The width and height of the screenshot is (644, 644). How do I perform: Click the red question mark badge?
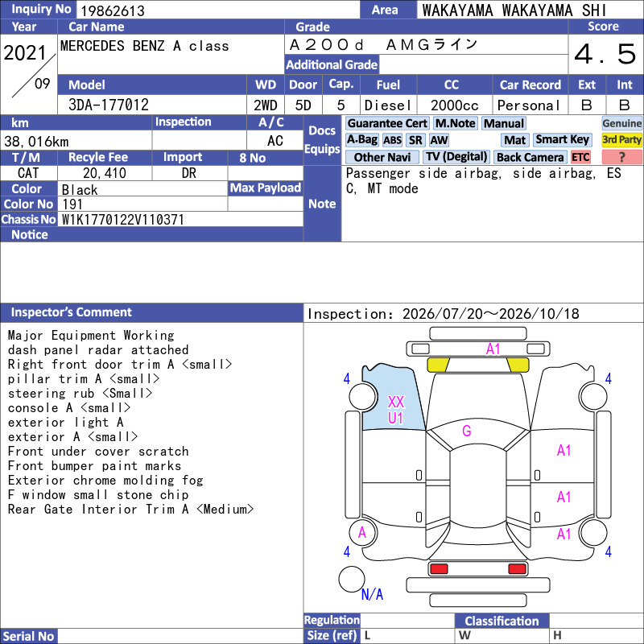coord(621,157)
